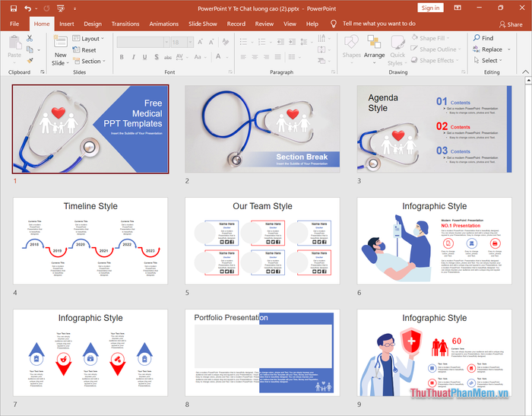Screen dimensions: 532x416
Task: Click the Find button
Action: (483, 38)
